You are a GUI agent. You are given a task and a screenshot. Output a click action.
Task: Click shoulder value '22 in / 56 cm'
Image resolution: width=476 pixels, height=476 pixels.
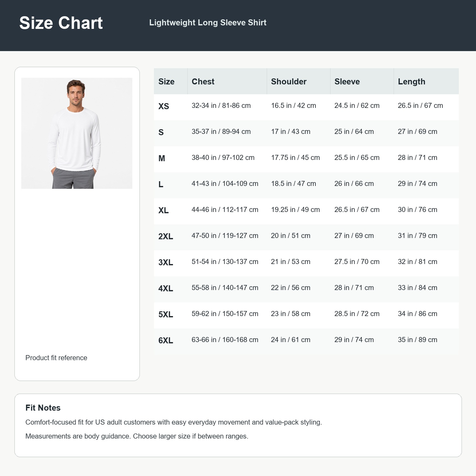[291, 288]
